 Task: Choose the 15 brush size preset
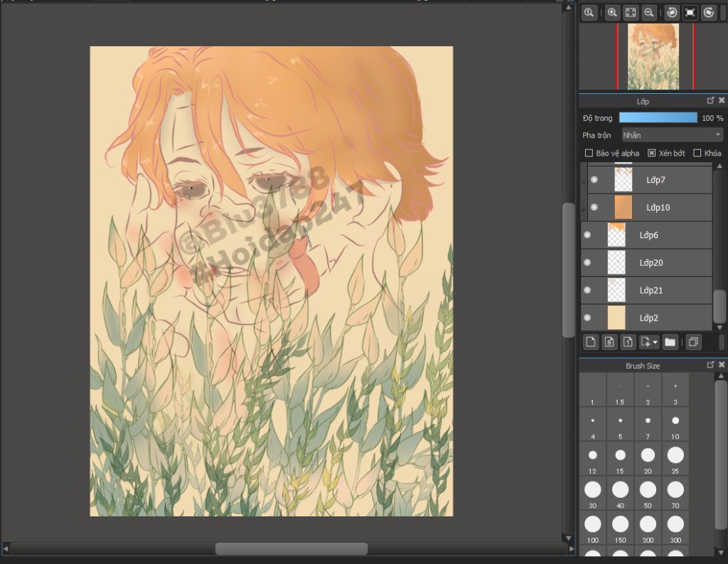pos(620,459)
